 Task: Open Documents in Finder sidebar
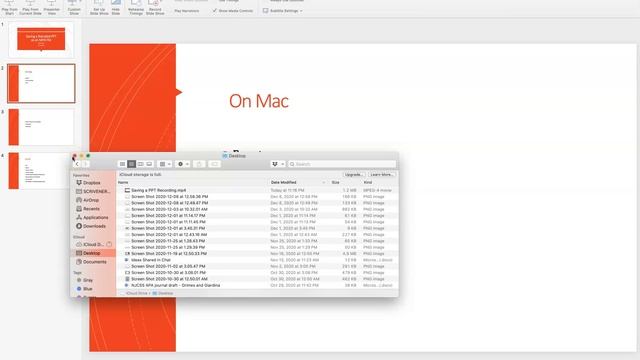(91, 262)
